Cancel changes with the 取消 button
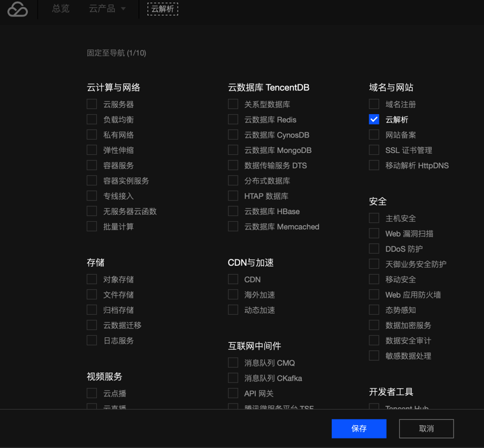This screenshot has width=484, height=448. click(426, 428)
